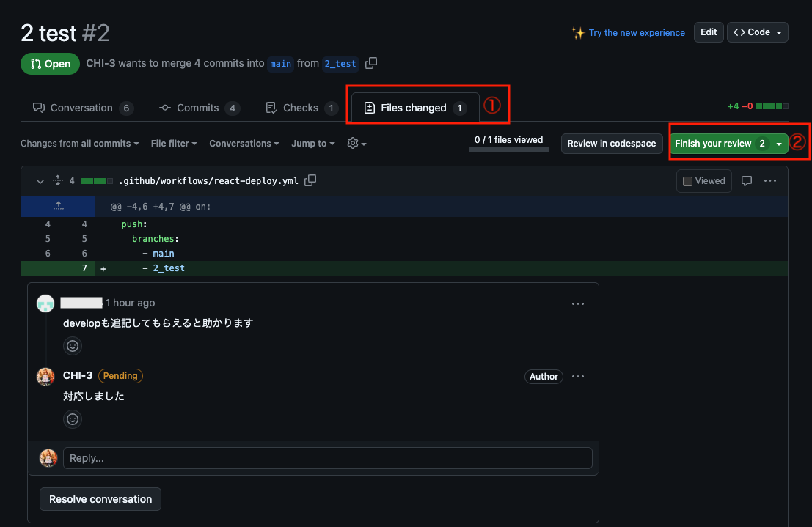
Task: Open the Conversations dropdown
Action: (x=244, y=144)
